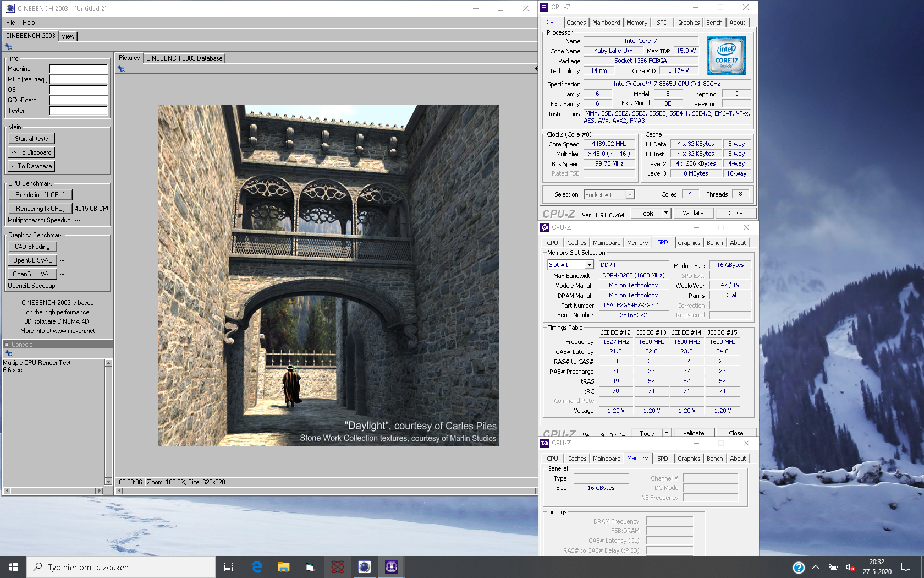The image size is (924, 578).
Task: Click the CINEBENCH taskbar icon
Action: [x=364, y=567]
